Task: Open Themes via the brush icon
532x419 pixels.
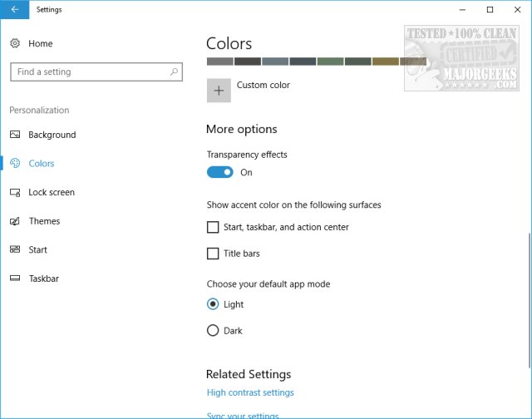Action: point(15,221)
